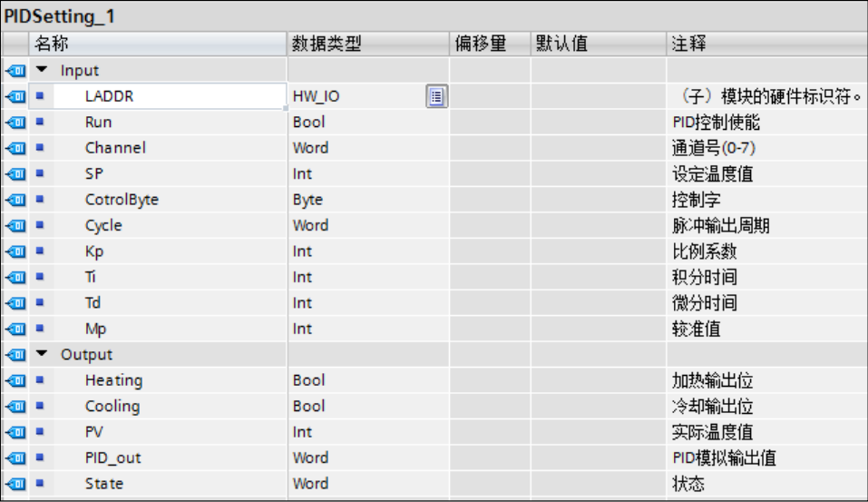Select the Heating parameter name
This screenshot has width=868, height=502.
[114, 380]
